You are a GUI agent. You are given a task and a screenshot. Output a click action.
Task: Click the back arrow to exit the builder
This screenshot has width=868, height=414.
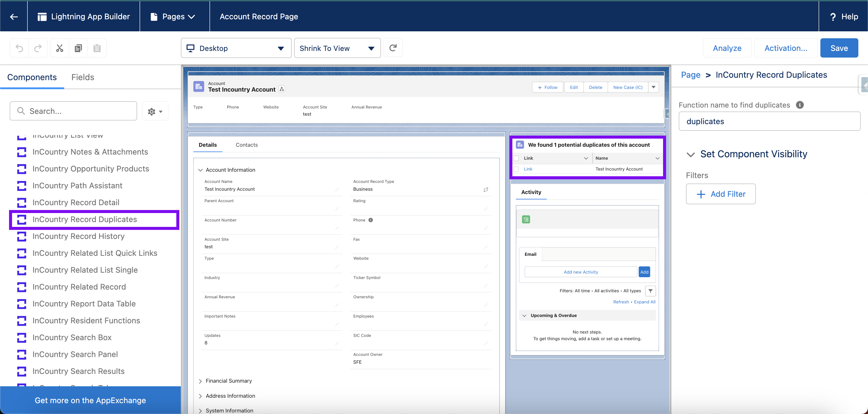point(14,16)
